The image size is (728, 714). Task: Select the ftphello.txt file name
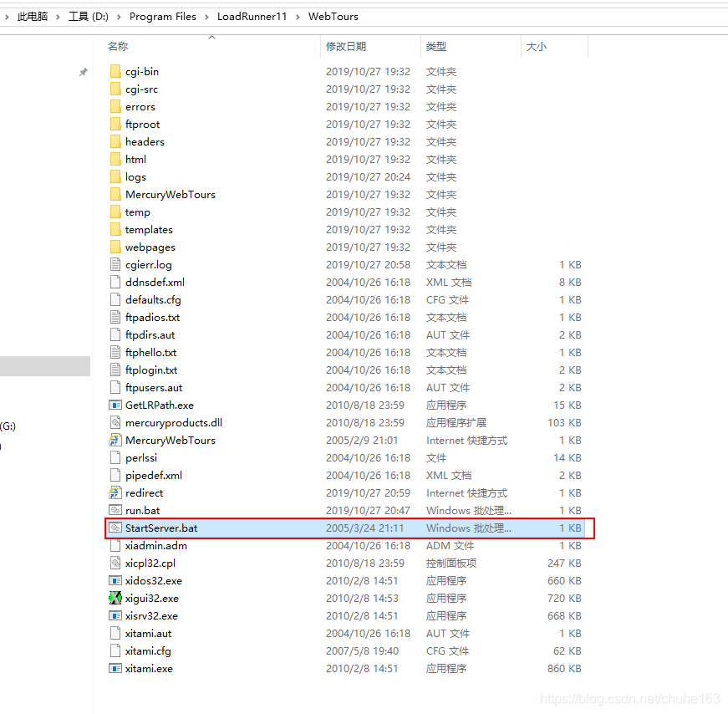(151, 353)
